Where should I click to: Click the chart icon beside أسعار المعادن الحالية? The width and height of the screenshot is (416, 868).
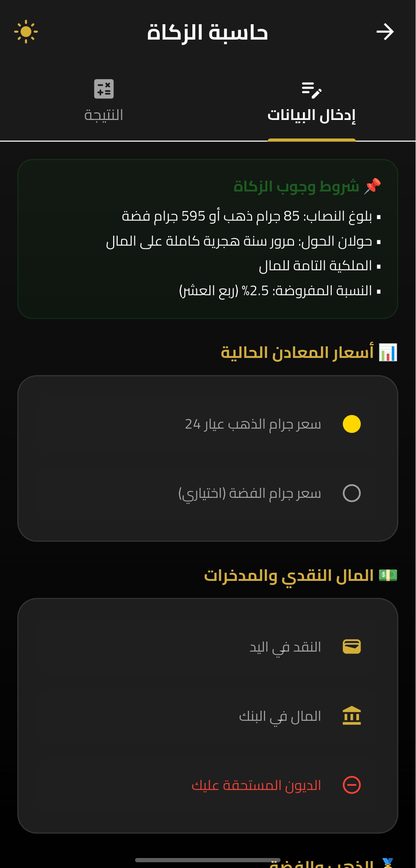point(388,352)
